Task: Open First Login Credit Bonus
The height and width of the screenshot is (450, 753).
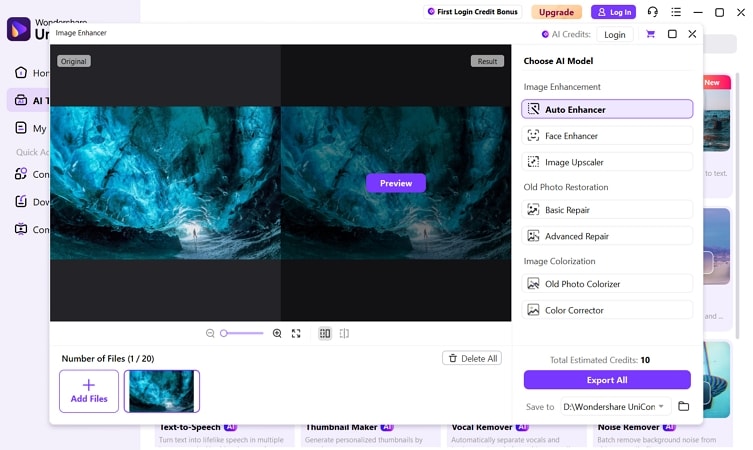Action: (473, 12)
